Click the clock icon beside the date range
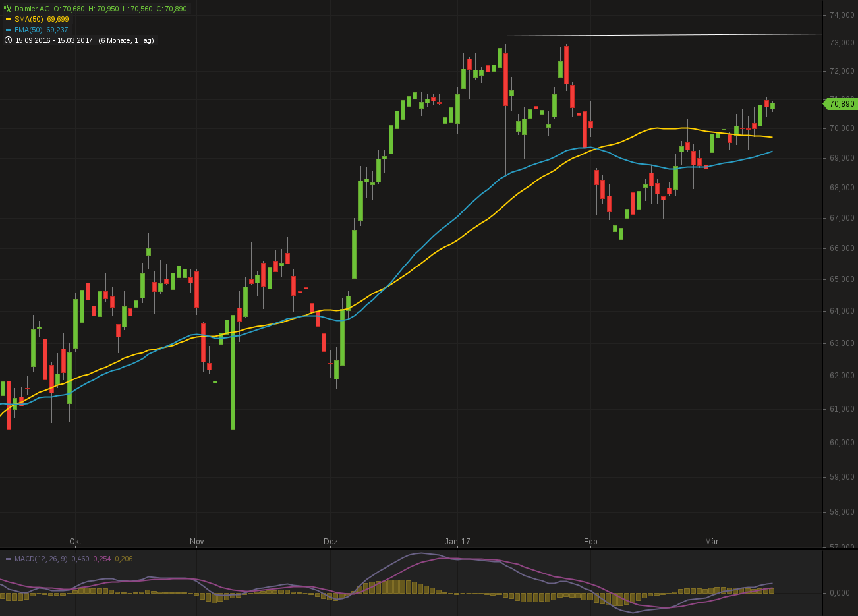This screenshot has width=858, height=616. tap(8, 40)
